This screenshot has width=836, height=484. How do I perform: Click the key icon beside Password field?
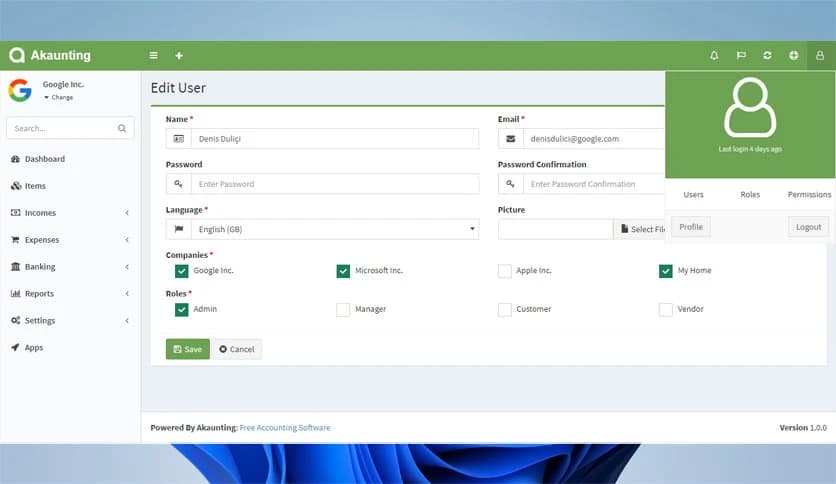tap(179, 184)
